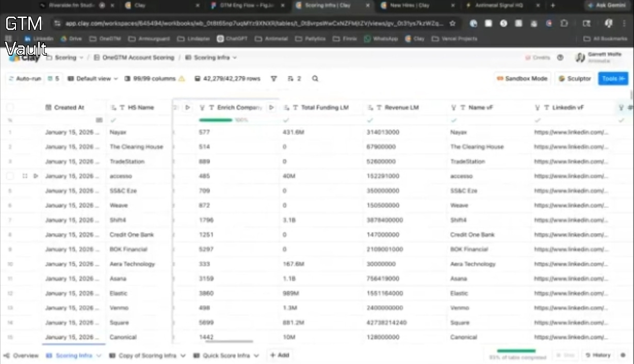The image size is (634, 364).
Task: Grab the drag handle on accesso row
Action: [x=25, y=176]
